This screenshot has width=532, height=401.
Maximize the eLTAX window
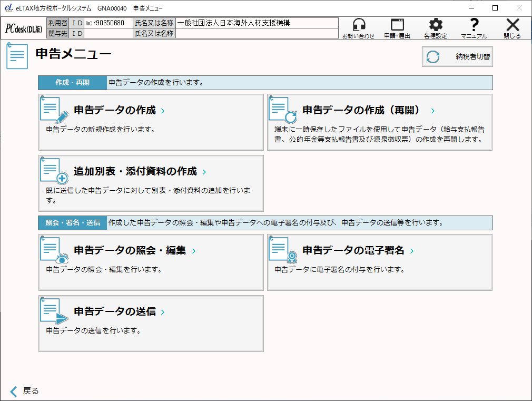coord(495,8)
